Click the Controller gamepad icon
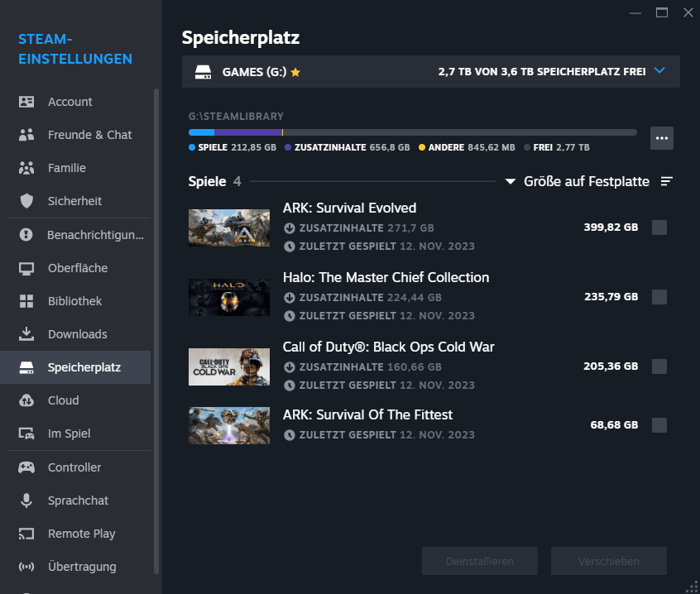Screen dimensions: 700x594 click(26, 467)
